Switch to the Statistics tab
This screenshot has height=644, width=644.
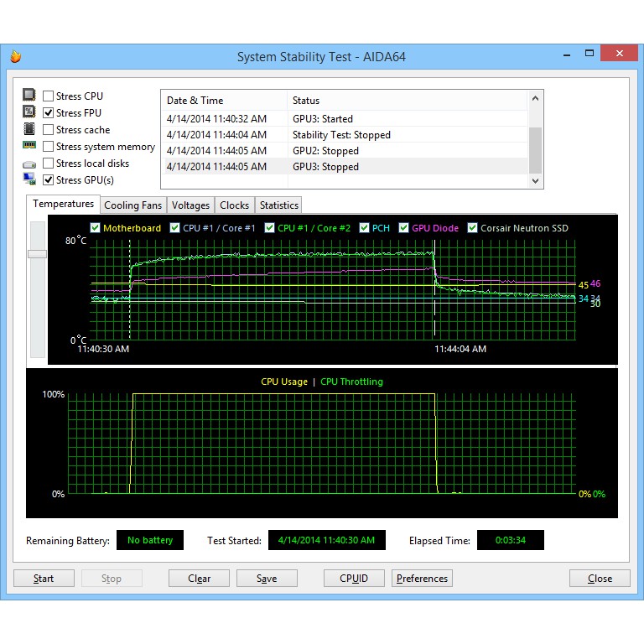point(279,205)
